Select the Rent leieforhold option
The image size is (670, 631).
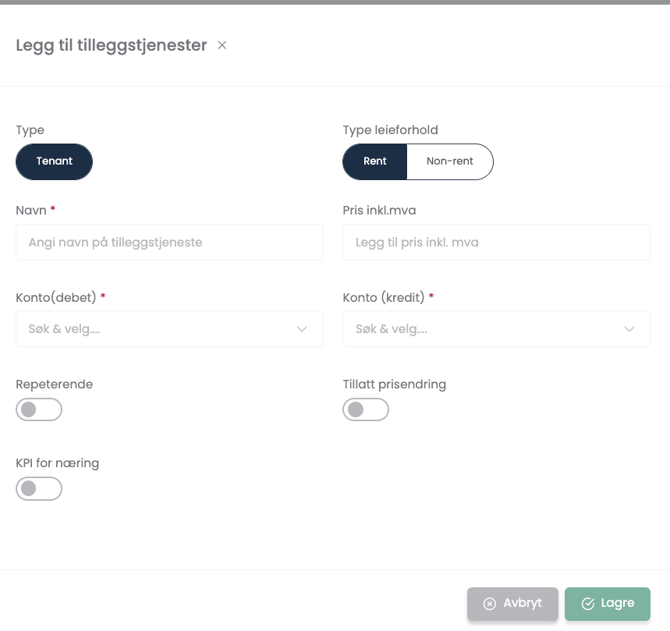click(x=375, y=161)
